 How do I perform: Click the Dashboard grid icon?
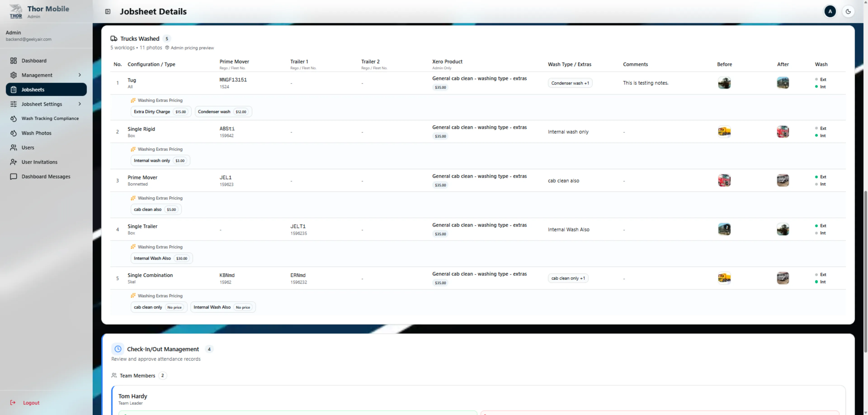coord(14,61)
